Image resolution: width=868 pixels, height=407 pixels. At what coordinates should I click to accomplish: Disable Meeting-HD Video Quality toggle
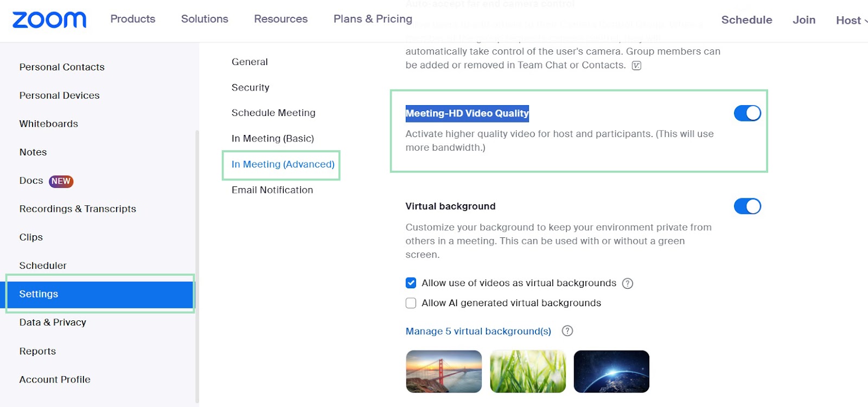pos(748,113)
